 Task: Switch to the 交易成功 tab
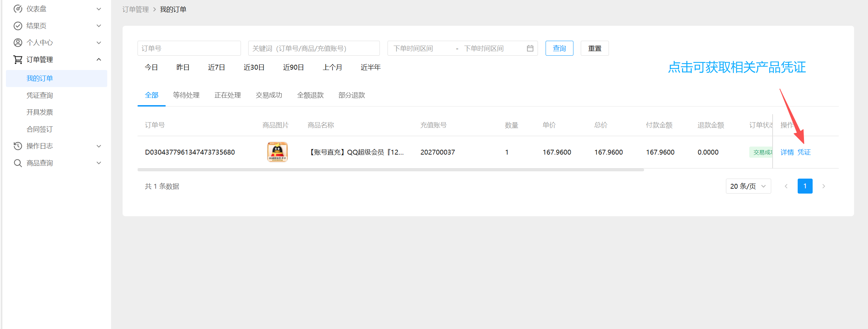pos(269,95)
